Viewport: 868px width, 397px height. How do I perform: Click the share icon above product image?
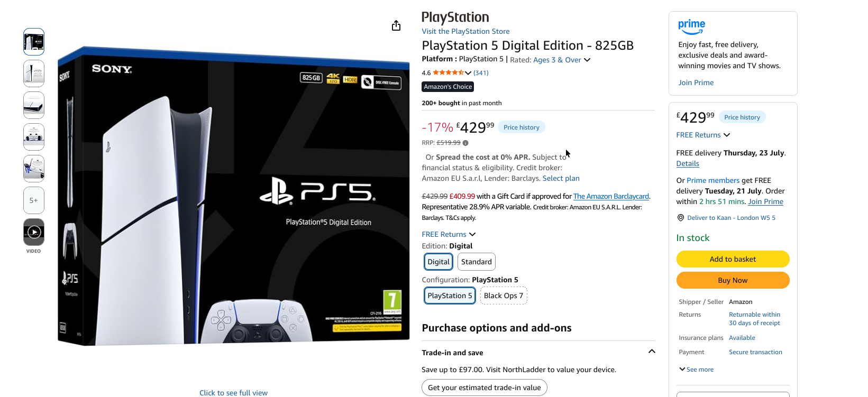[396, 25]
